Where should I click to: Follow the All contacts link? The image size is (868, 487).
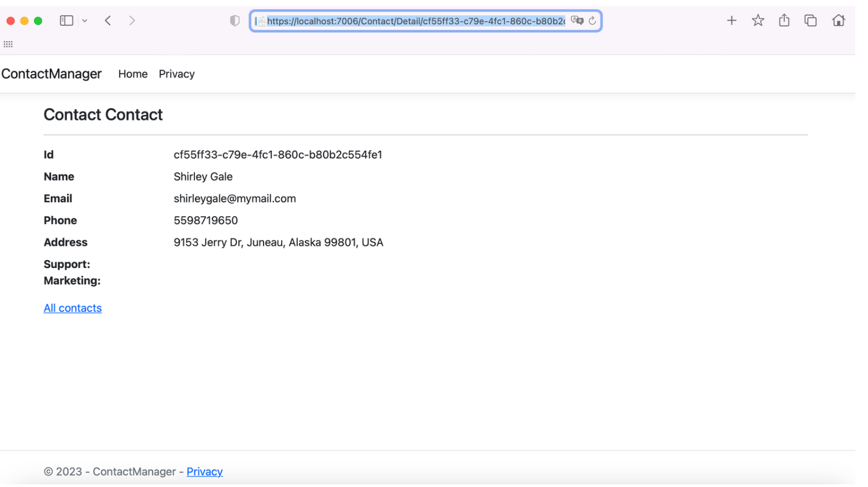73,308
